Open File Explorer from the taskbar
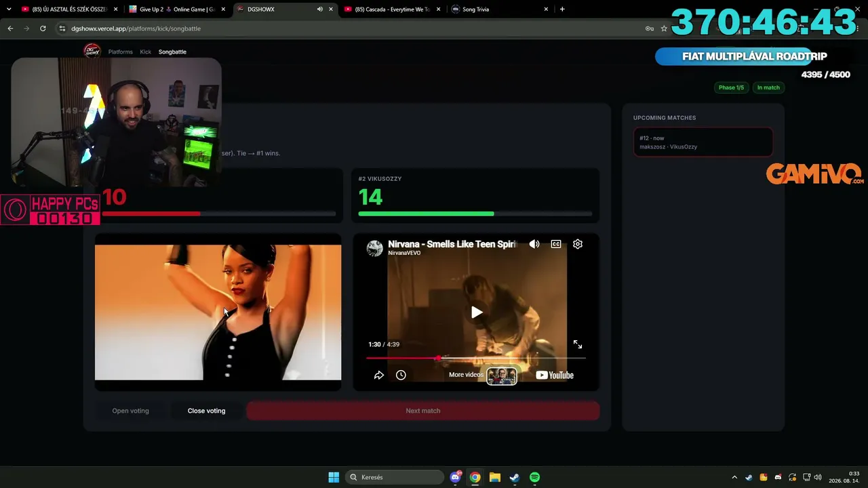The image size is (868, 488). tap(495, 477)
